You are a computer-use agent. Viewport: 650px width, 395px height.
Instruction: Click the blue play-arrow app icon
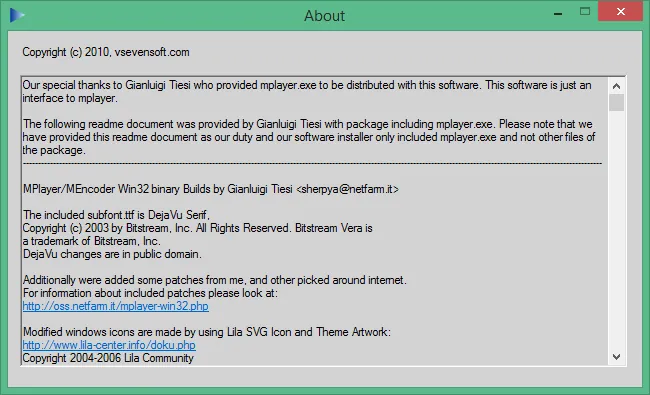(x=17, y=15)
